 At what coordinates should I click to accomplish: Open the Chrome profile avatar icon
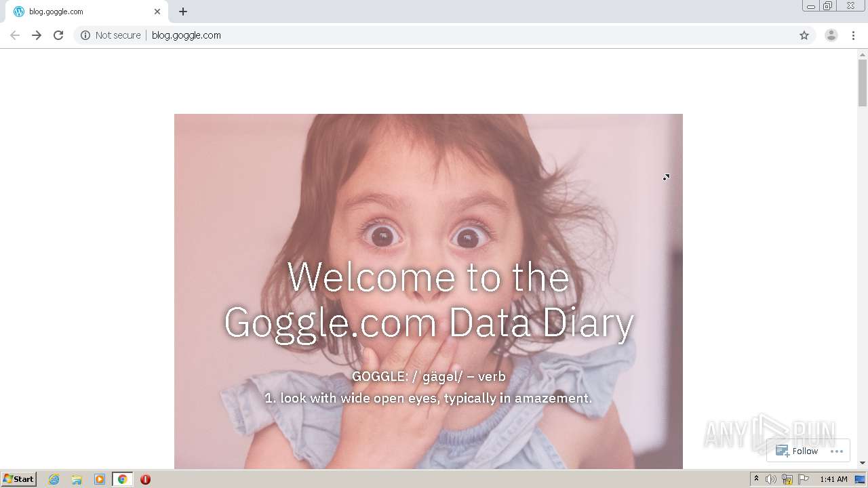click(x=831, y=35)
